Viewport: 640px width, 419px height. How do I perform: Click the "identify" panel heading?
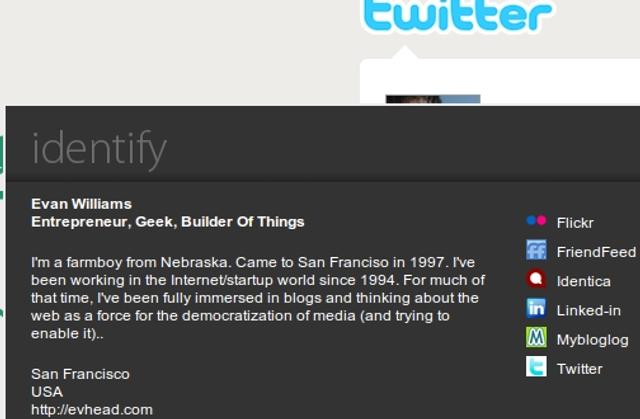coord(99,149)
